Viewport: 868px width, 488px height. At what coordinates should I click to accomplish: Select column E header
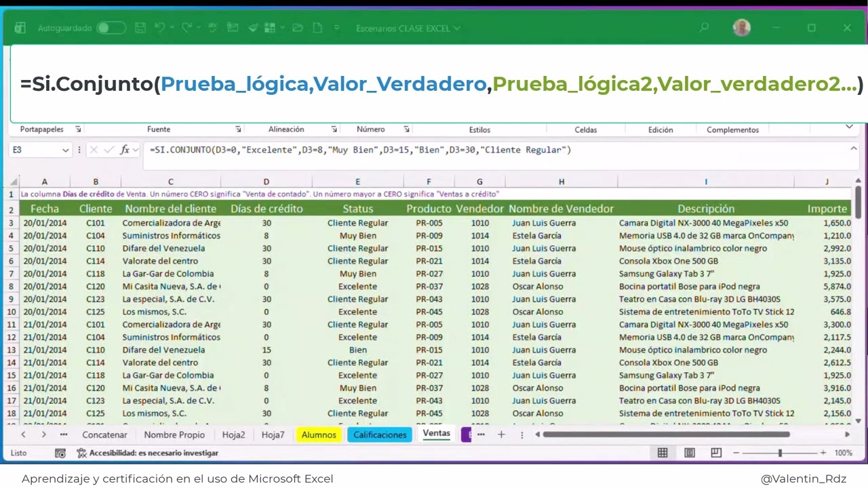358,182
